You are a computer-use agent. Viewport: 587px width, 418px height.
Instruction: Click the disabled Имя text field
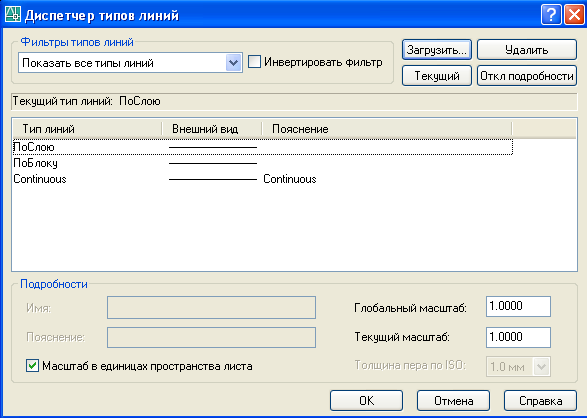pyautogui.click(x=212, y=308)
